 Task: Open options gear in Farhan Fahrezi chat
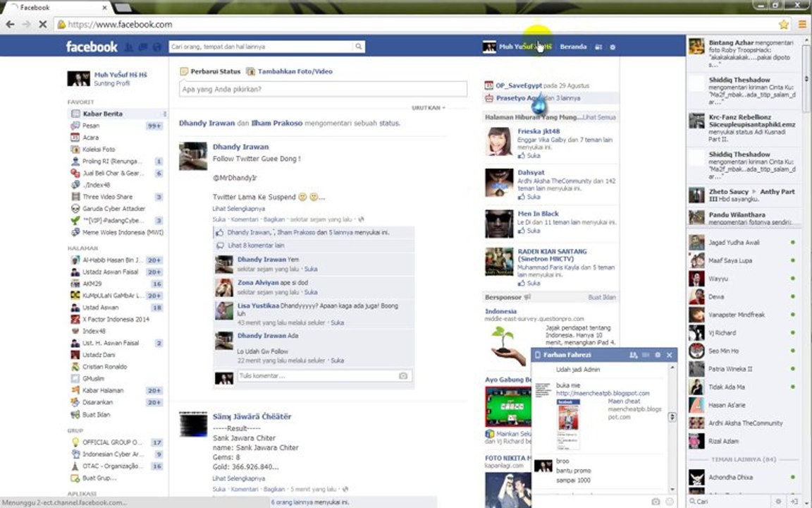(x=658, y=355)
